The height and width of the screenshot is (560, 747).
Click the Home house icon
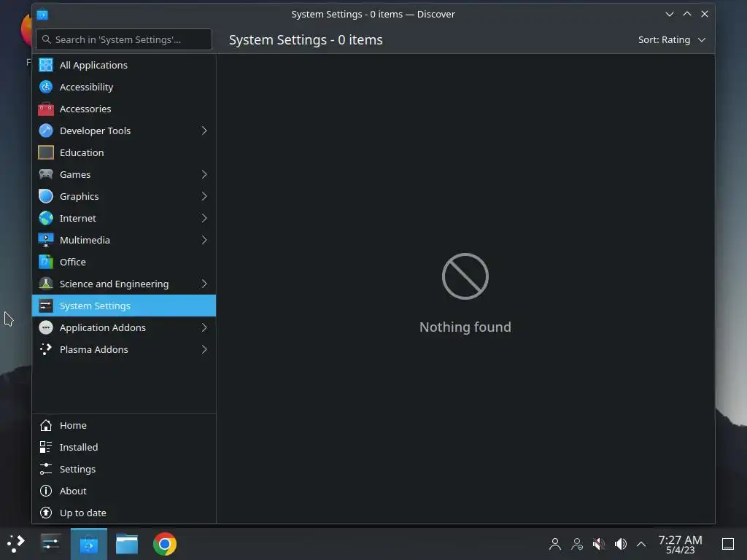click(46, 425)
